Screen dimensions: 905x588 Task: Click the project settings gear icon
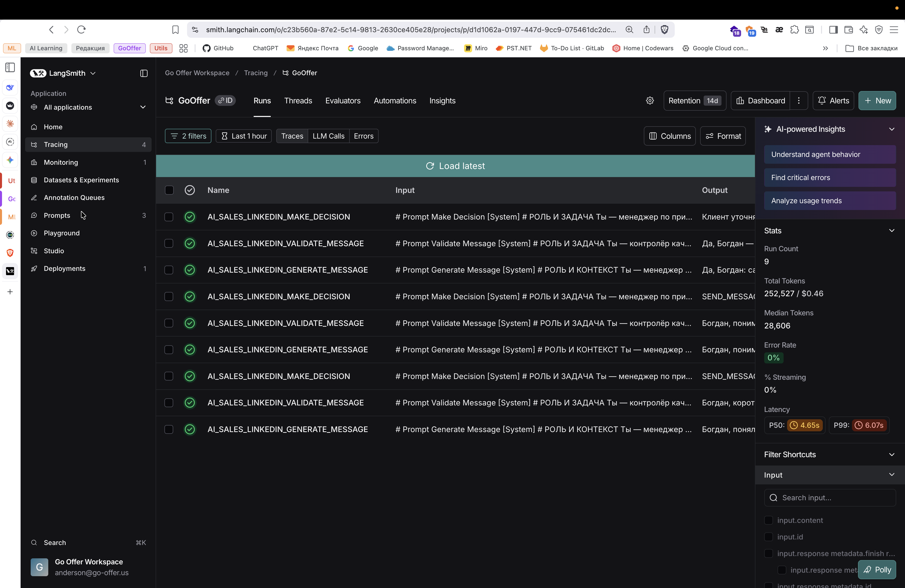650,100
